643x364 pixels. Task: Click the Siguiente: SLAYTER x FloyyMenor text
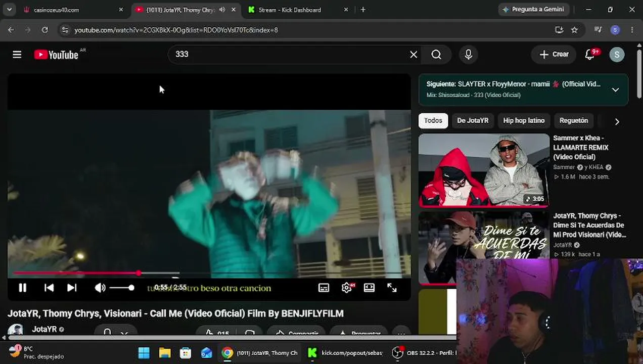[513, 84]
